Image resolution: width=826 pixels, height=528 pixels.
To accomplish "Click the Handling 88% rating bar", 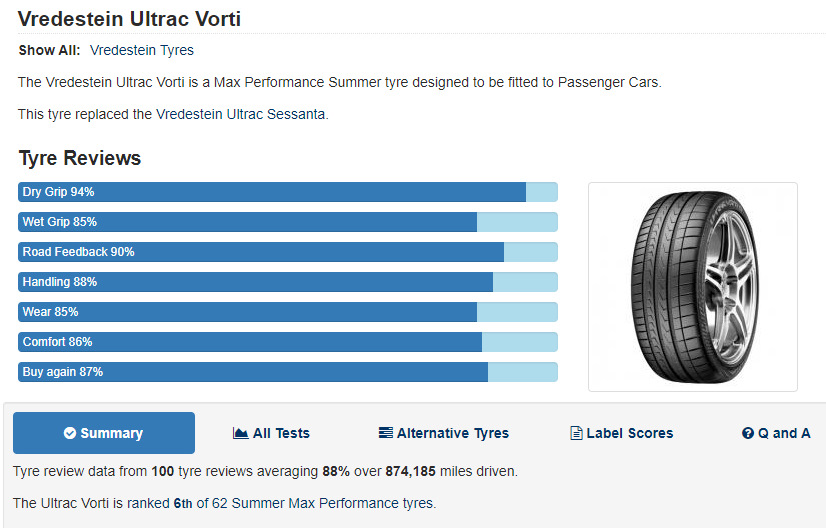I will point(288,282).
